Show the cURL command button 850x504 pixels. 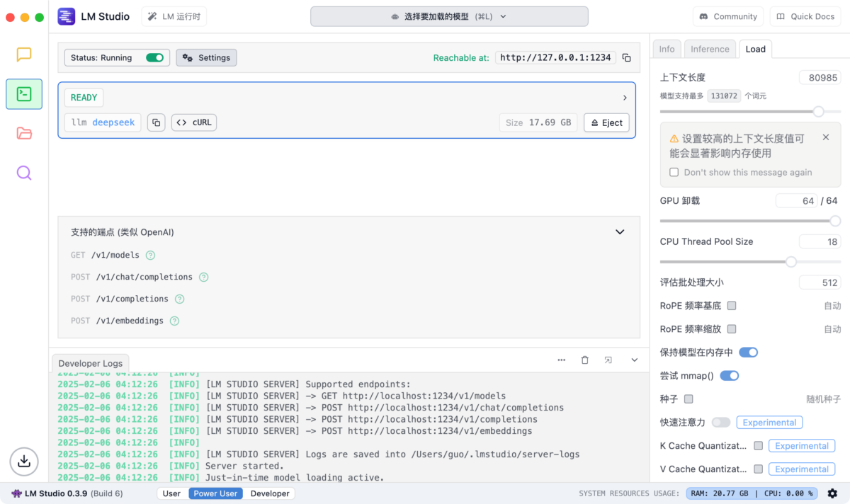click(194, 122)
